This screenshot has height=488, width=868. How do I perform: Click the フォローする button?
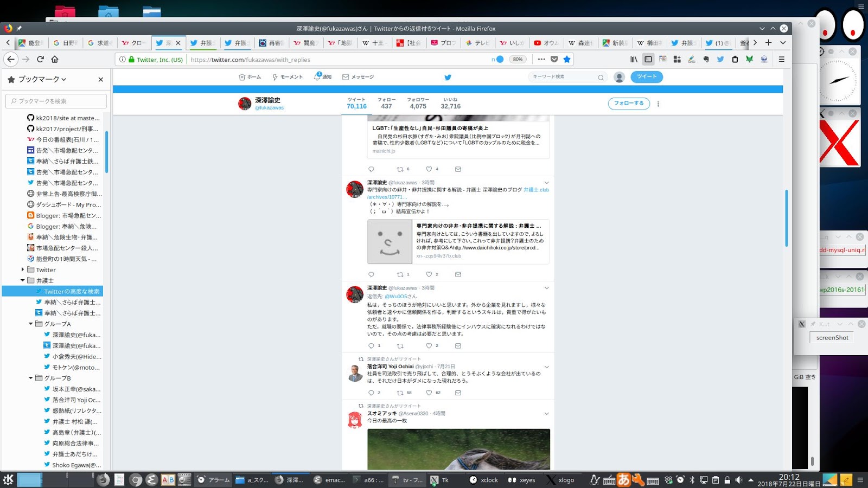click(x=629, y=103)
